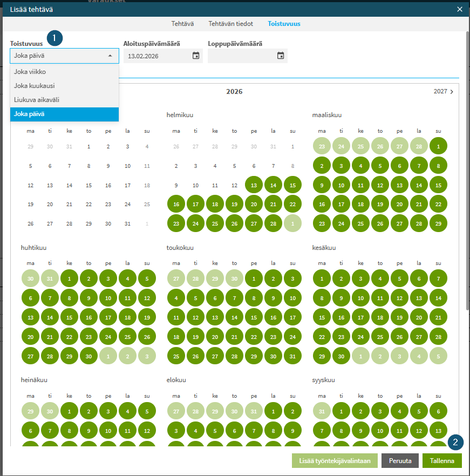Select highlighted Joka päivä option
Screen dimensions: 470x476
(64, 114)
